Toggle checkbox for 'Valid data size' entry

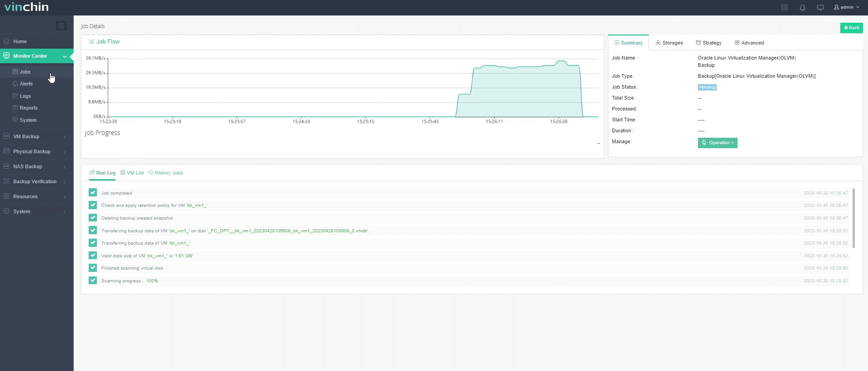93,256
